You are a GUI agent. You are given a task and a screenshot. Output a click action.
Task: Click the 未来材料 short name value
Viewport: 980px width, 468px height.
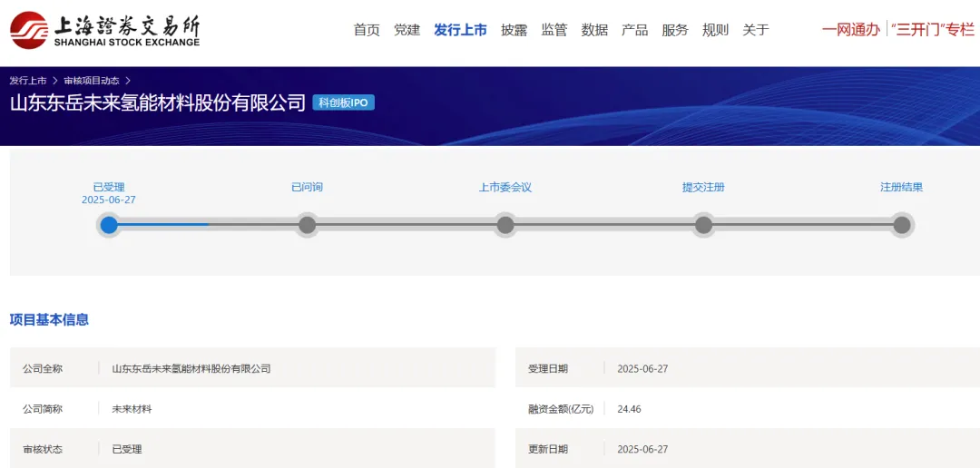132,409
